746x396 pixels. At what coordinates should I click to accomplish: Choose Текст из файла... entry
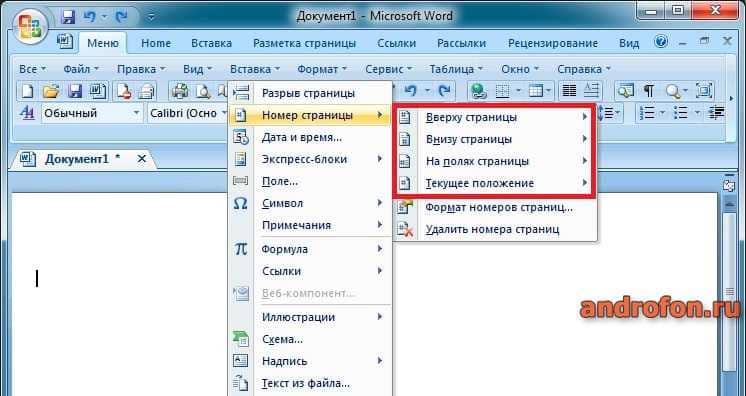(310, 383)
